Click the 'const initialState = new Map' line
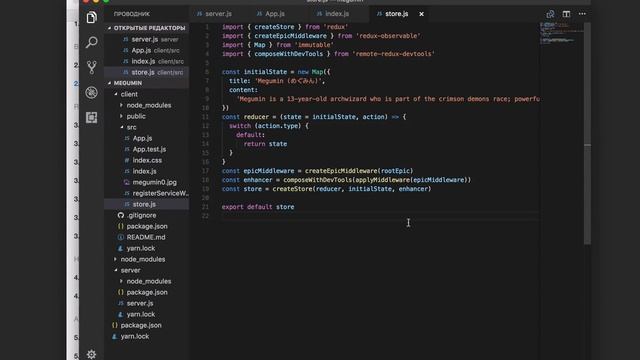This screenshot has width=640, height=360. [x=276, y=72]
